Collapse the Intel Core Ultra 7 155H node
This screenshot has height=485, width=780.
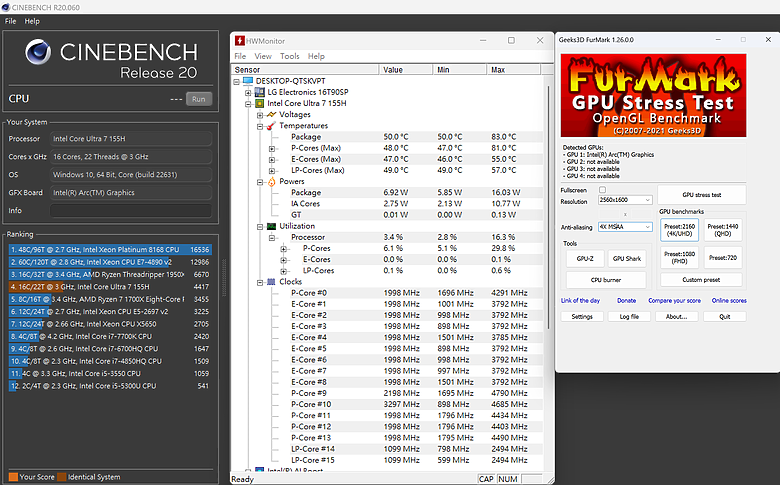tap(248, 104)
